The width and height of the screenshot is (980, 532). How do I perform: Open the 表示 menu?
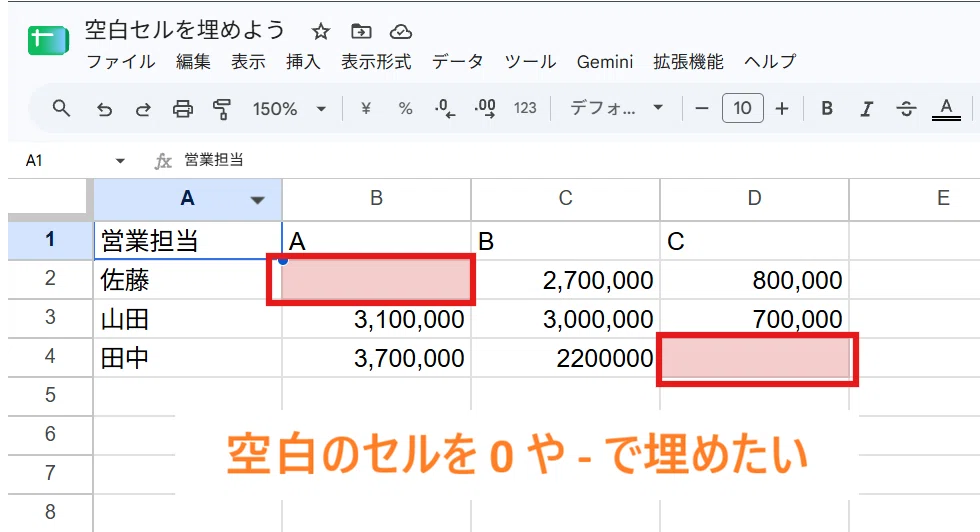click(248, 62)
